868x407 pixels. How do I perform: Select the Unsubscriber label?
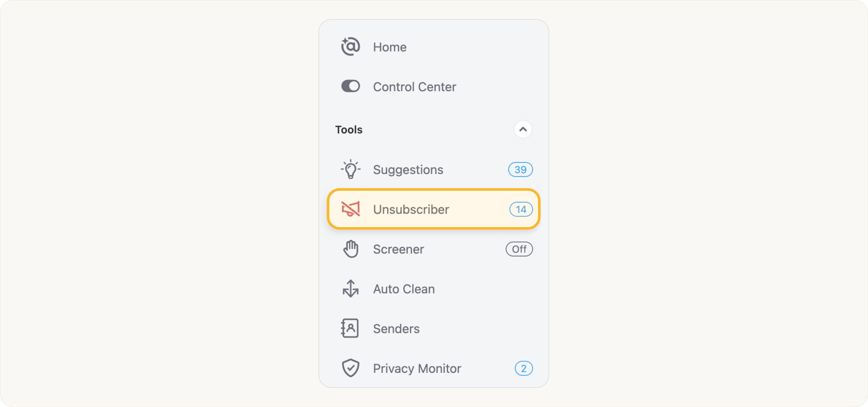click(411, 210)
